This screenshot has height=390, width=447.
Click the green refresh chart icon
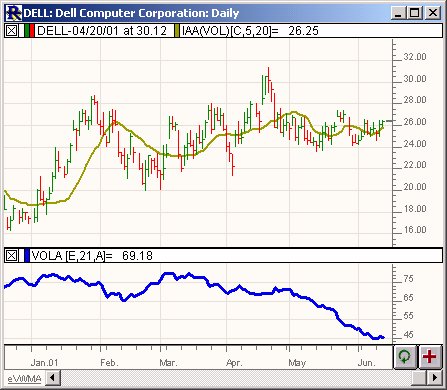405,357
